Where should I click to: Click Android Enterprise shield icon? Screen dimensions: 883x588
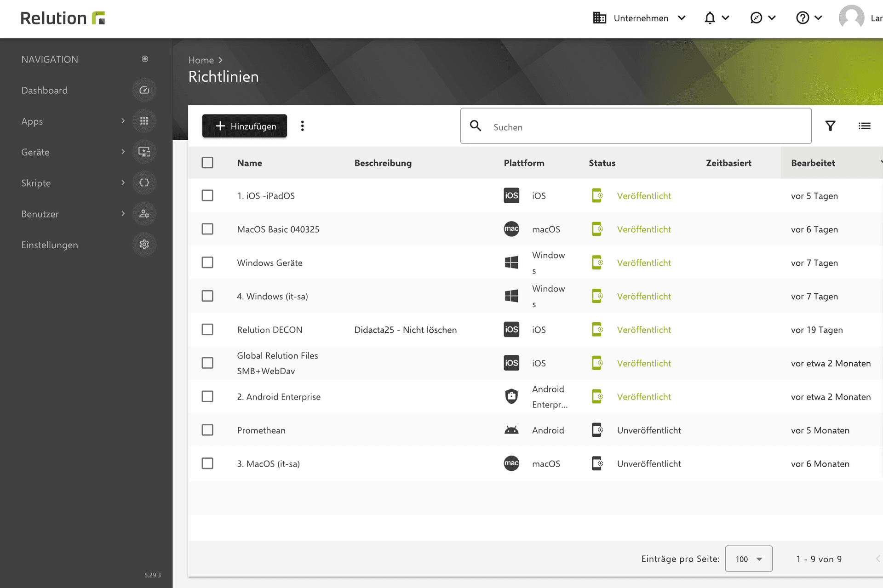coord(511,396)
